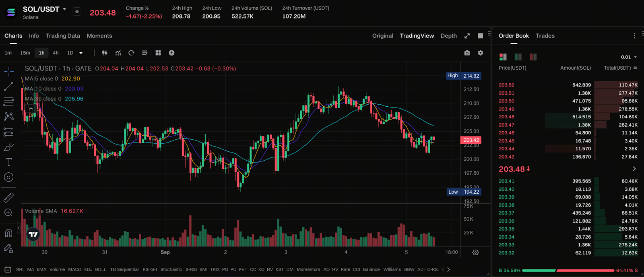This screenshot has height=277, width=644.
Task: Select the crosshair cursor tool
Action: tap(8, 72)
